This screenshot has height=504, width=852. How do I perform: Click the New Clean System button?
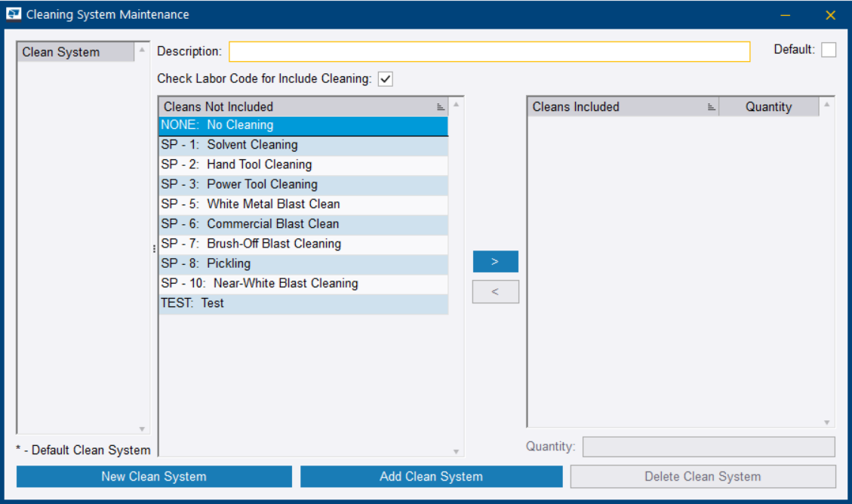point(154,476)
